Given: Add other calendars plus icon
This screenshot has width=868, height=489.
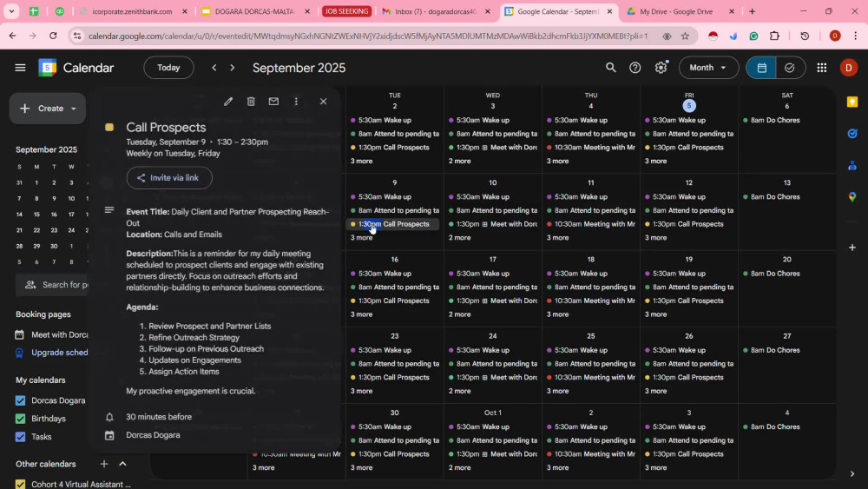Looking at the screenshot, I should [104, 464].
